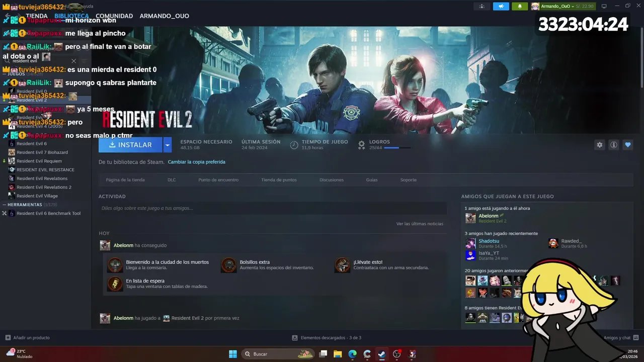The image size is (644, 362).
Task: Click the achievements gear icon near LOGROS
Action: point(361,145)
